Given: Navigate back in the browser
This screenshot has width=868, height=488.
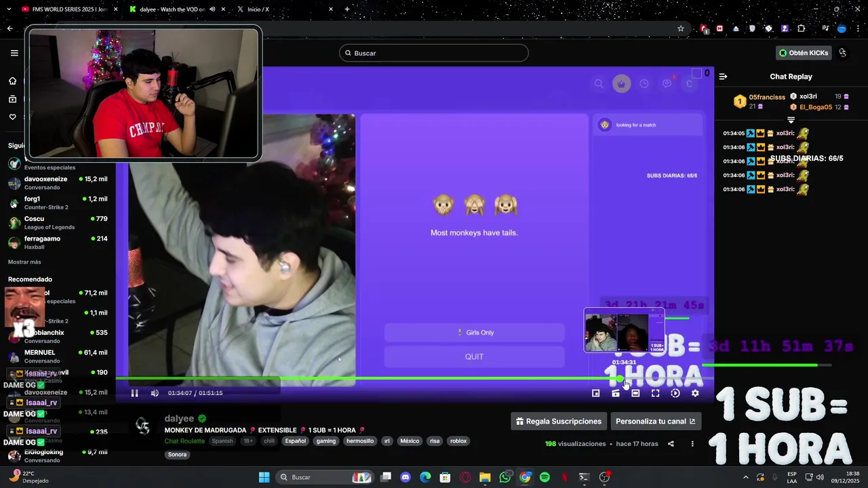Looking at the screenshot, I should click(x=9, y=28).
